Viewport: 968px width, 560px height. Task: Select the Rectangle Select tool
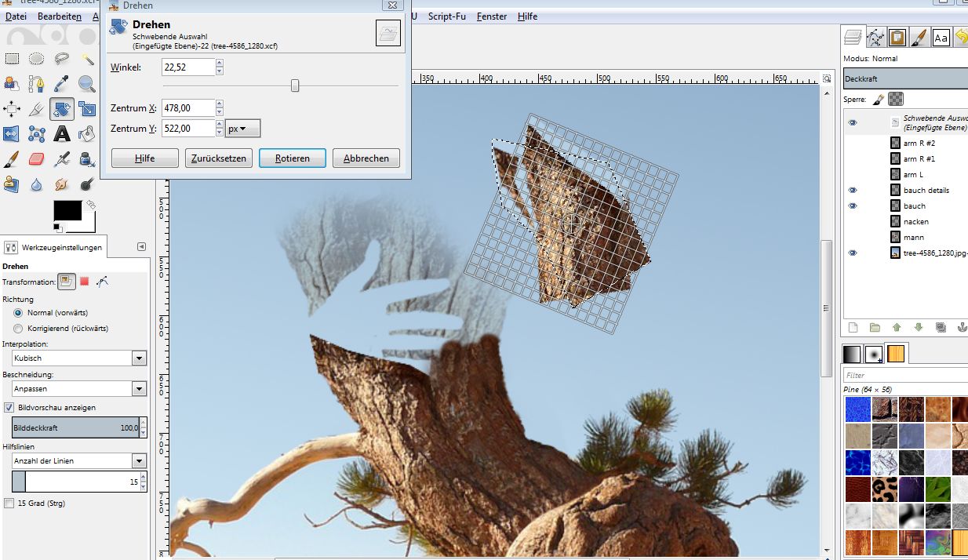(12, 59)
